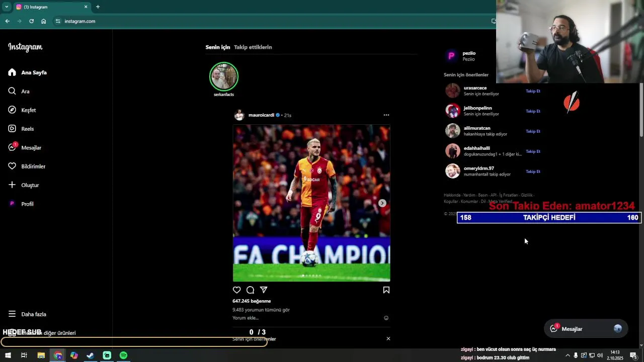Open the Windows Start menu
Image resolution: width=644 pixels, height=362 pixels.
pyautogui.click(x=8, y=355)
